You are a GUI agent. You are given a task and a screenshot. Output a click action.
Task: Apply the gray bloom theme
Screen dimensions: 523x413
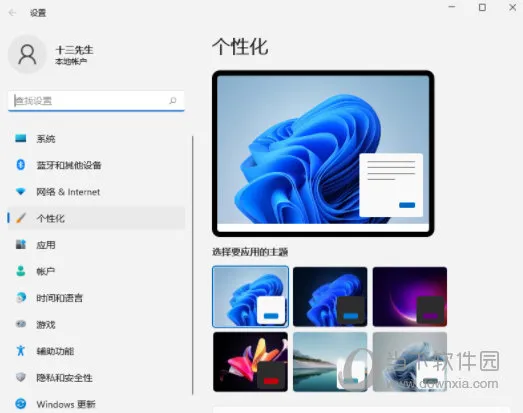410,362
